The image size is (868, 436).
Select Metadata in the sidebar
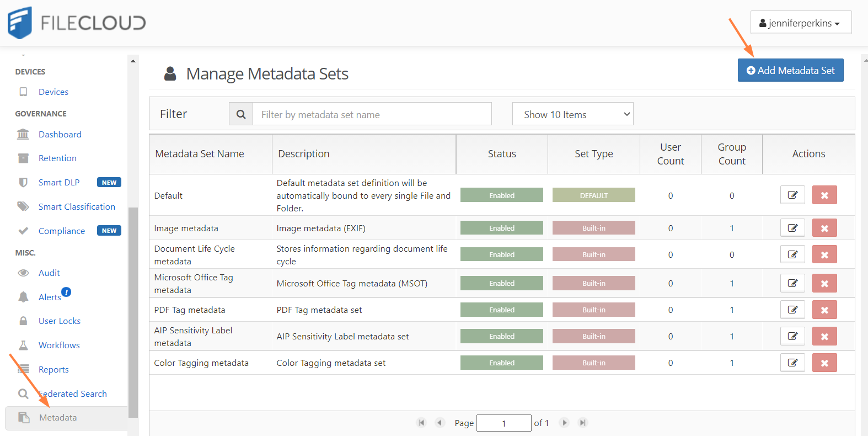58,418
